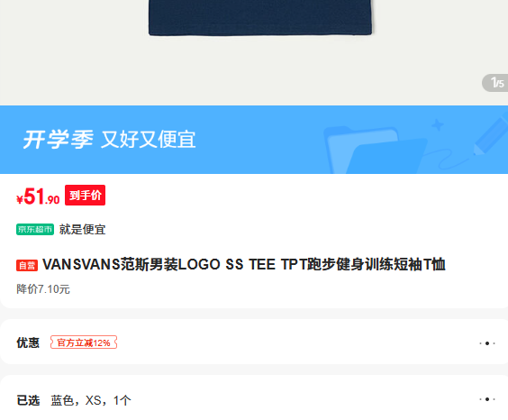Tap the 又好又便宜 banner slogan
Screen dimensions: 508x420
(149, 140)
